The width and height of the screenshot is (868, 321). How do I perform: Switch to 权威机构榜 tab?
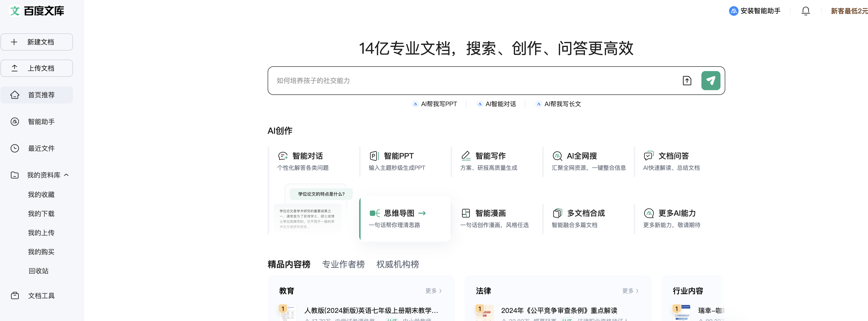pos(397,264)
